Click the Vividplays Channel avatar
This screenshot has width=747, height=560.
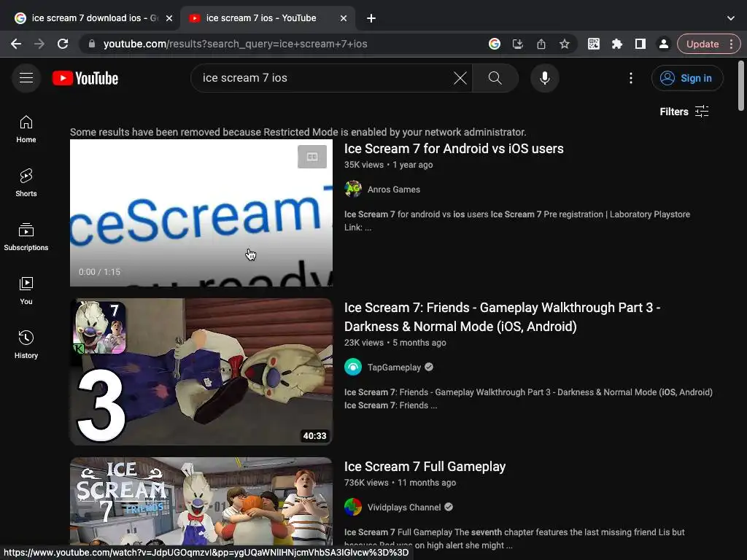pos(353,507)
